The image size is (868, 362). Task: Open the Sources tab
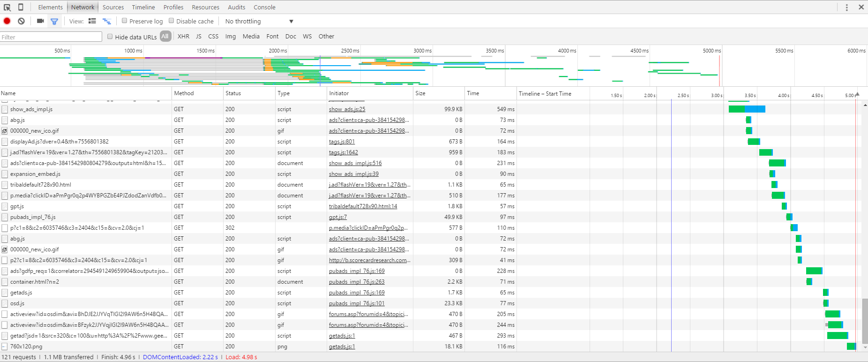pyautogui.click(x=113, y=7)
